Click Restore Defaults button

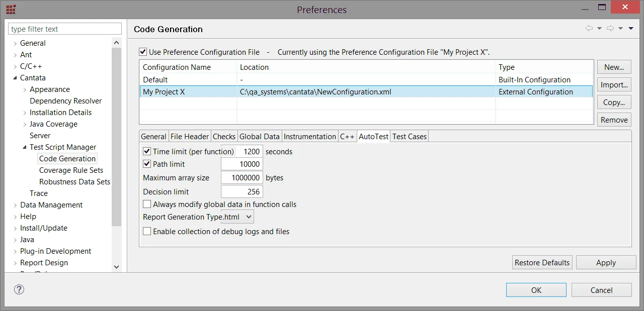point(542,262)
